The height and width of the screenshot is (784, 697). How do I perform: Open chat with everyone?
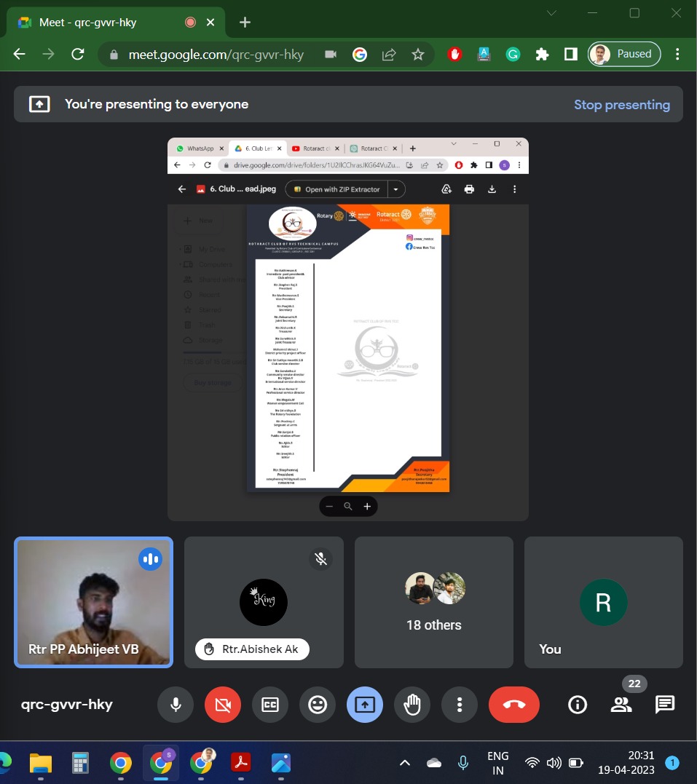tap(664, 705)
